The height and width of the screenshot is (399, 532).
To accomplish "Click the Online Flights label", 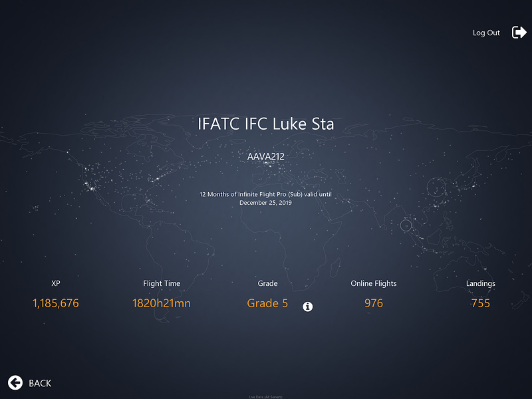I will pos(374,284).
